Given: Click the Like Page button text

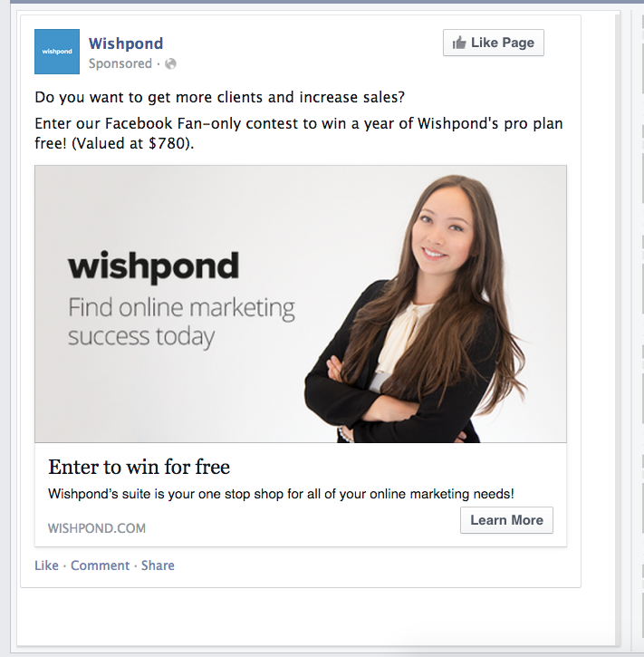Looking at the screenshot, I should click(503, 43).
